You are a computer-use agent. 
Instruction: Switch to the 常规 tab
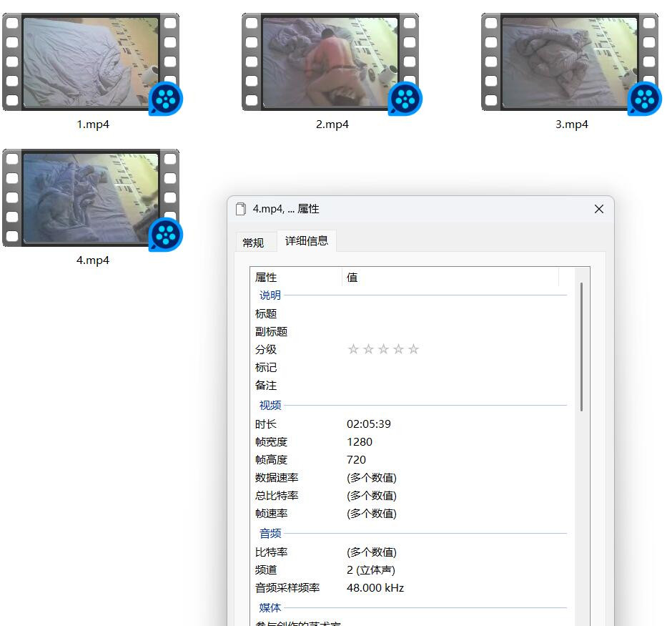(253, 243)
